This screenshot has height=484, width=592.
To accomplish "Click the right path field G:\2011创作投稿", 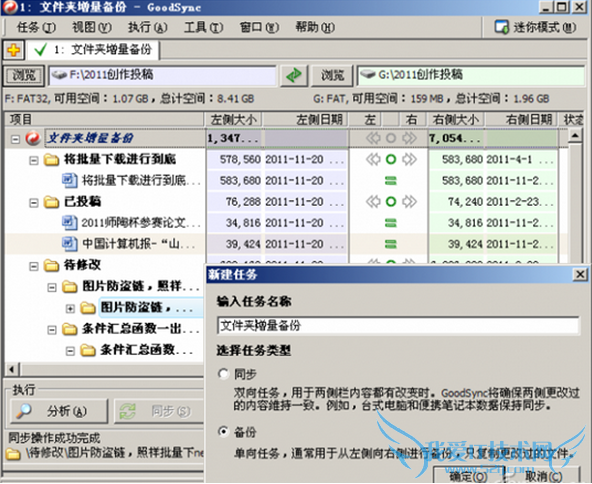I will [x=471, y=75].
